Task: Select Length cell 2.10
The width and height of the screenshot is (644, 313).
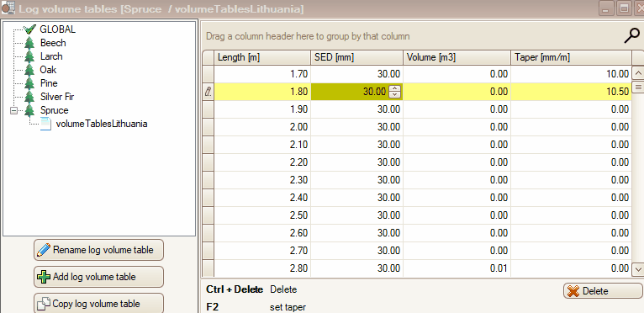Action: coord(262,145)
